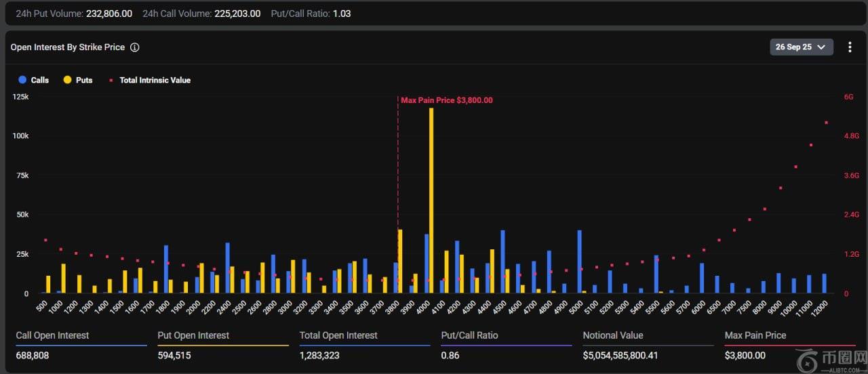Open the three-dot chart options menu
The image size is (868, 374).
pyautogui.click(x=850, y=47)
